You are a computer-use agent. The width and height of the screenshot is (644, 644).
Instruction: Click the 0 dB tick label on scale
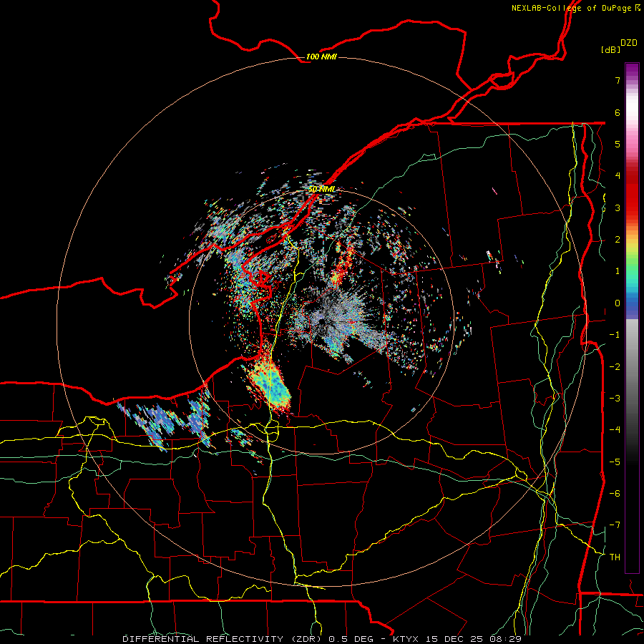[x=618, y=303]
